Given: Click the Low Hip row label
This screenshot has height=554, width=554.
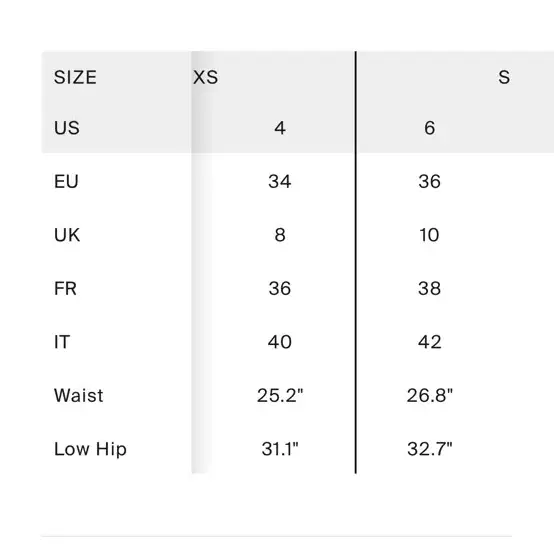Looking at the screenshot, I should (x=90, y=449).
